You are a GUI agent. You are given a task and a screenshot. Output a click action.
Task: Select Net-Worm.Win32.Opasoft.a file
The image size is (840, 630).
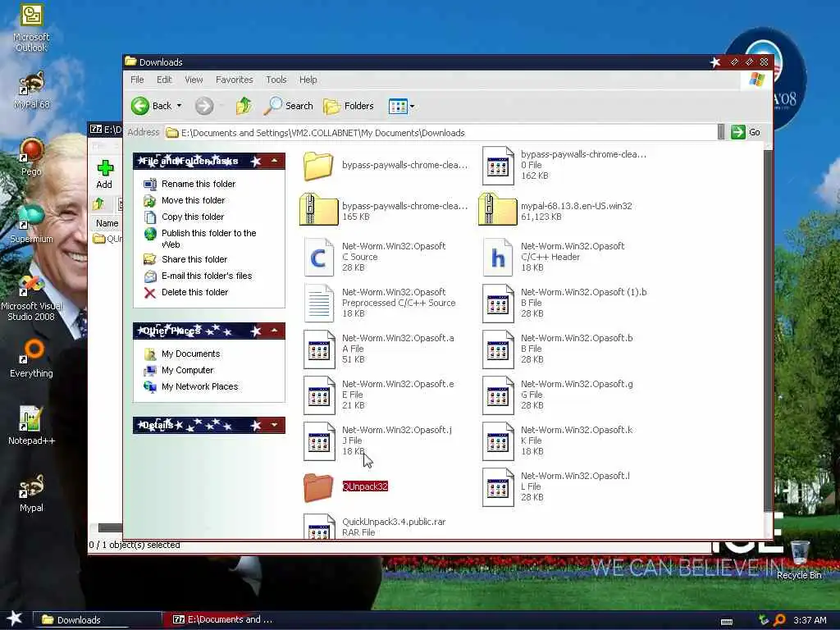[319, 349]
